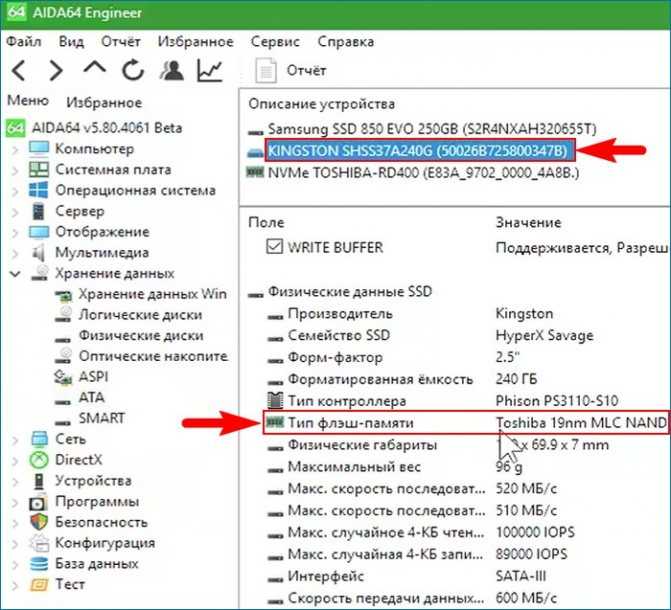
Task: Click the Программы camera icon
Action: (x=39, y=502)
